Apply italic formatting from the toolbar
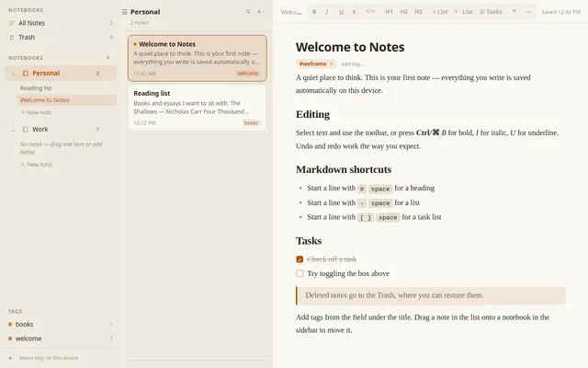This screenshot has width=588, height=368. tap(327, 12)
